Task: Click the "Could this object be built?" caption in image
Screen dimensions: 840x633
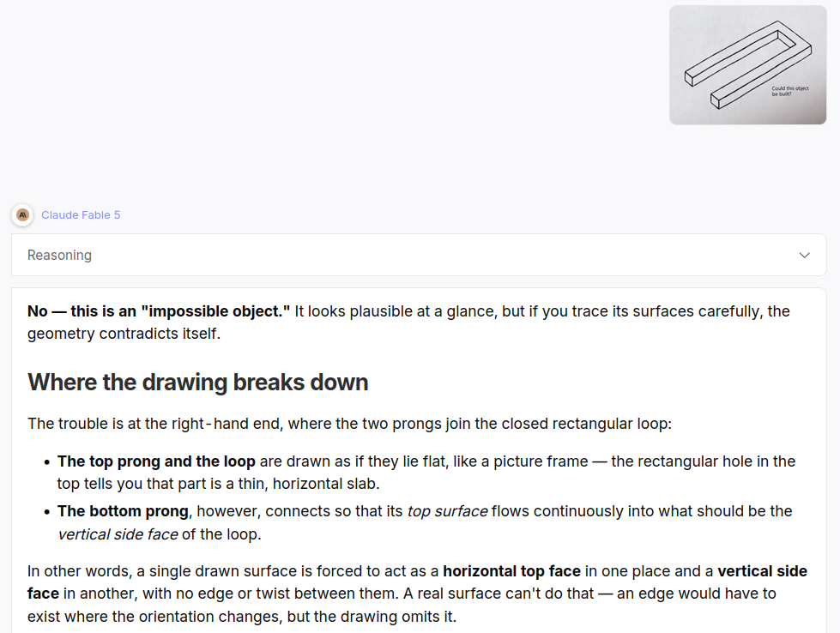Action: click(x=789, y=91)
